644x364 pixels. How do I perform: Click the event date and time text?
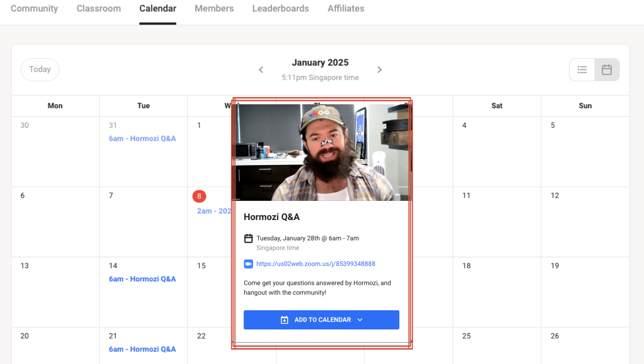click(308, 238)
